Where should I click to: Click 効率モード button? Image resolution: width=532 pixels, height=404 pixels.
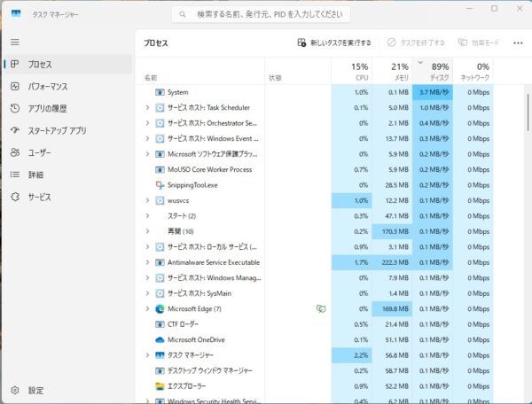[479, 43]
